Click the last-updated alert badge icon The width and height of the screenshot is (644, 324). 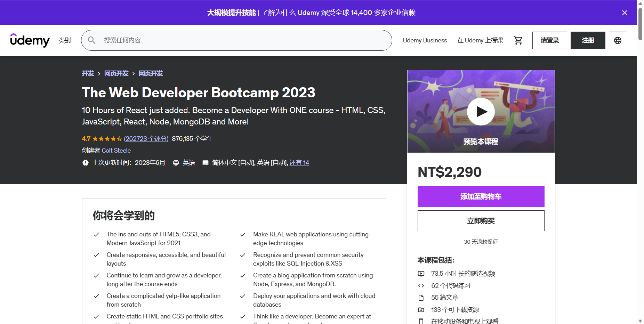pos(86,163)
